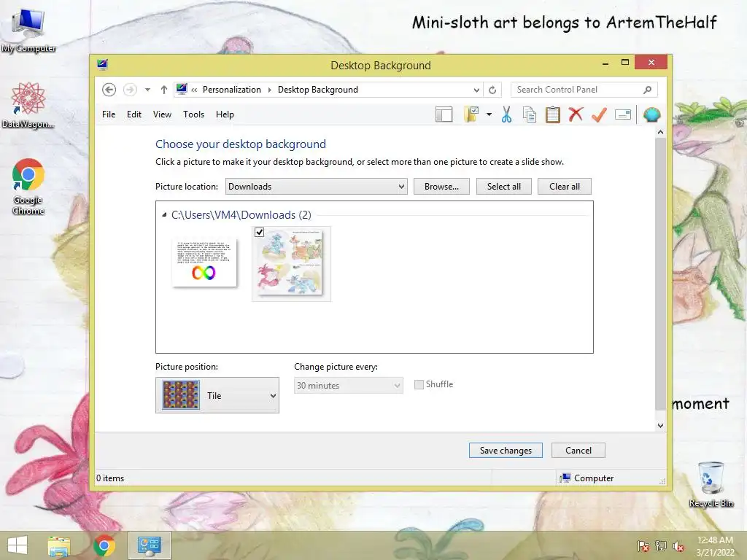The width and height of the screenshot is (747, 560).
Task: Click the orange checkmark Properties icon
Action: pos(599,114)
